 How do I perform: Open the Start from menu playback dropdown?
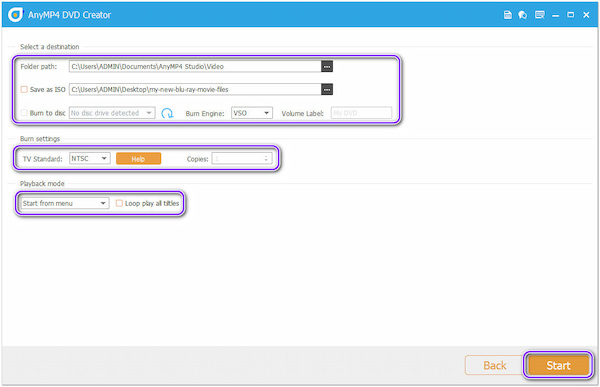65,203
